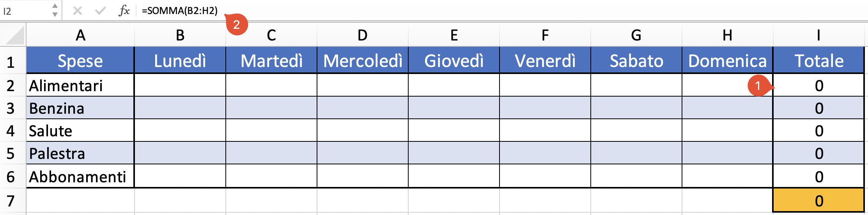Click the Name Box showing I2
Viewport: 868px width, 215px height.
coord(26,11)
